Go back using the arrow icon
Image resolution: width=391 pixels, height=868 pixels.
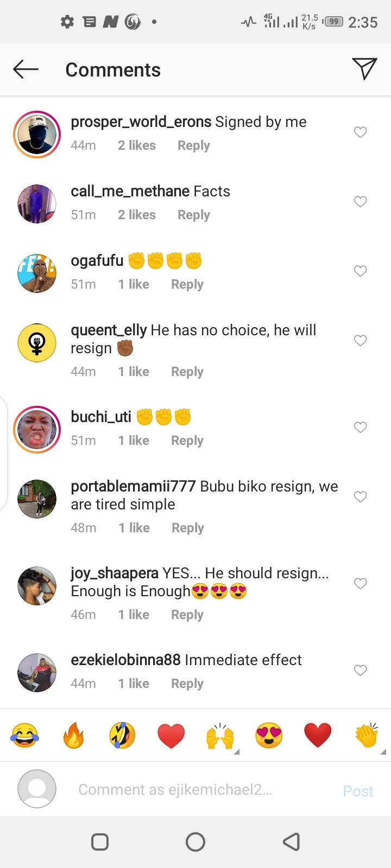[26, 69]
